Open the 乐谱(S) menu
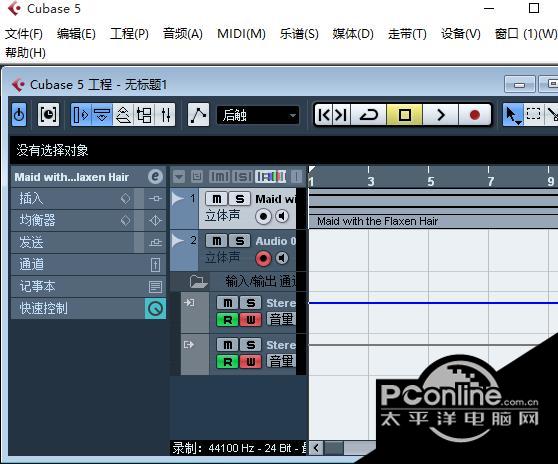The image size is (558, 464). (x=299, y=34)
